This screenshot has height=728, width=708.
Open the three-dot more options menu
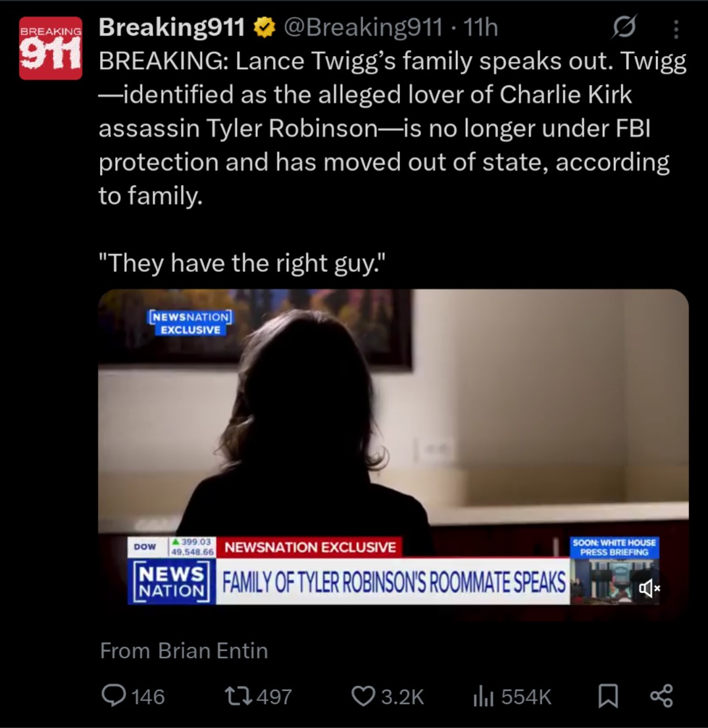pos(676,29)
